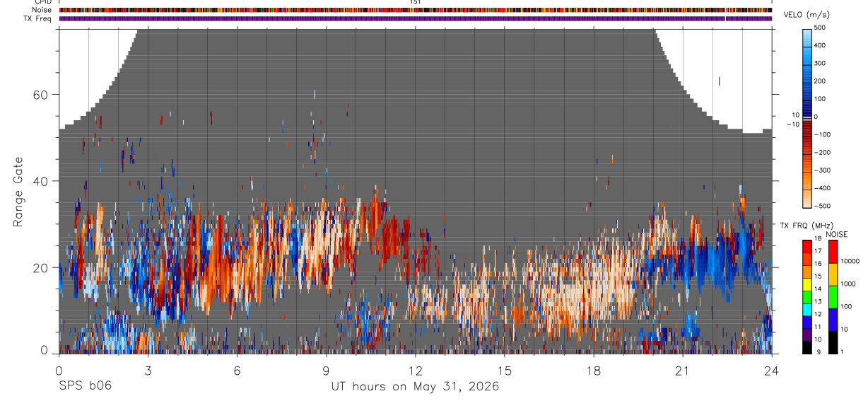The height and width of the screenshot is (401, 868).
Task: Click the "Range Gate" y-axis title
Action: point(18,192)
